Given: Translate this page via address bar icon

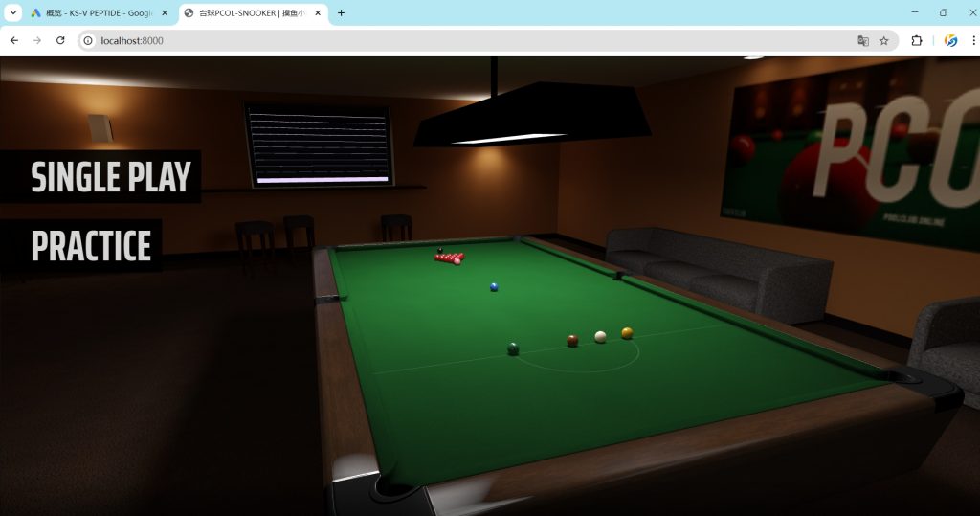Looking at the screenshot, I should (x=863, y=40).
